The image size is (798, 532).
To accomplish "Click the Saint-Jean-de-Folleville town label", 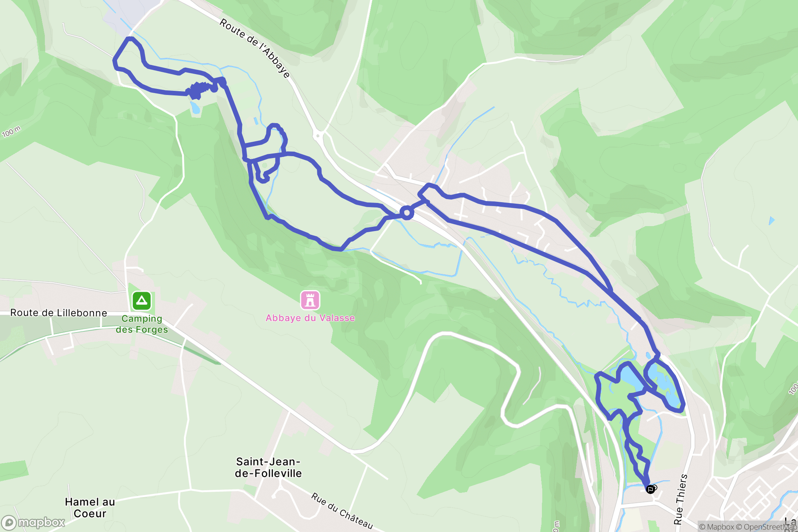I will pos(268,467).
